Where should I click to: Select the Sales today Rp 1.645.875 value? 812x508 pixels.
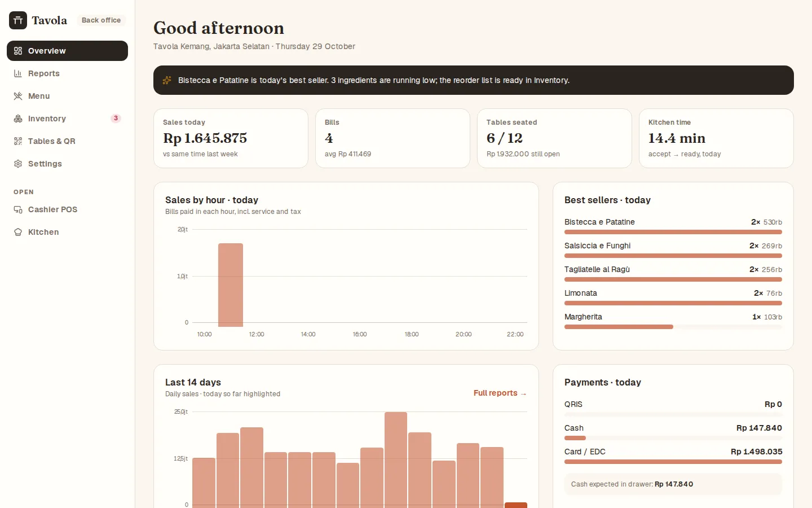click(205, 138)
